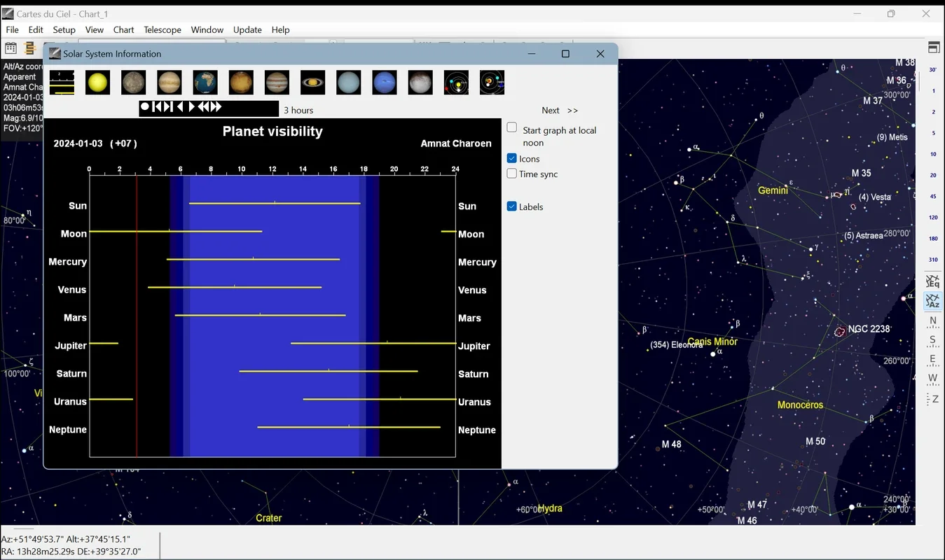945x560 pixels.
Task: Set field of view to 10 degrees
Action: click(933, 154)
